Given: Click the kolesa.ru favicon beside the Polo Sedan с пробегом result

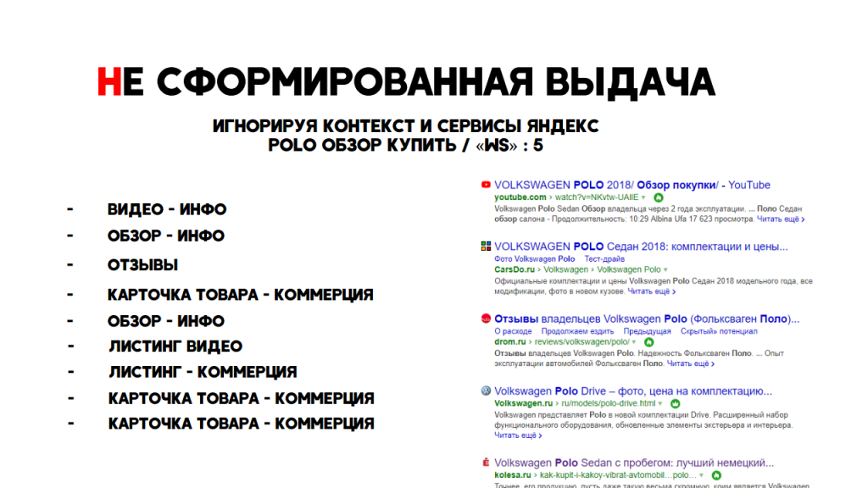Looking at the screenshot, I should coord(486,463).
